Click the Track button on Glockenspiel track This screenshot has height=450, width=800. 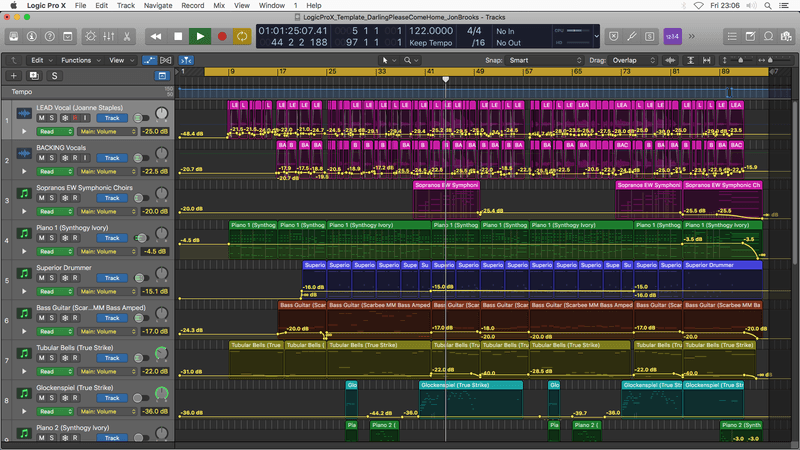pos(112,398)
